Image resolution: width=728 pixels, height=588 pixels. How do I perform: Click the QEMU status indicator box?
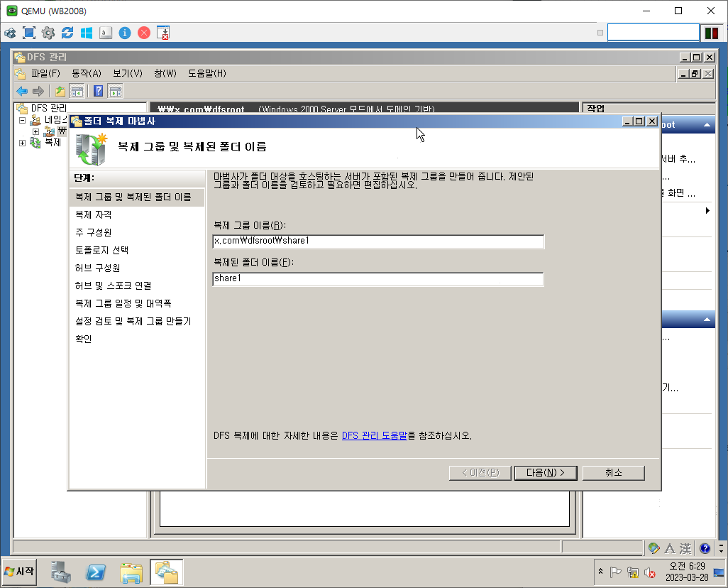pyautogui.click(x=711, y=33)
